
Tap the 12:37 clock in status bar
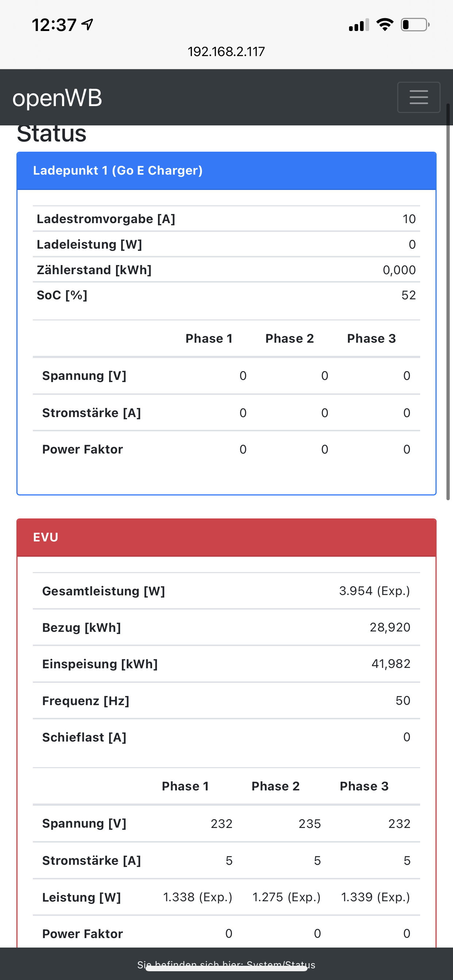click(x=54, y=25)
